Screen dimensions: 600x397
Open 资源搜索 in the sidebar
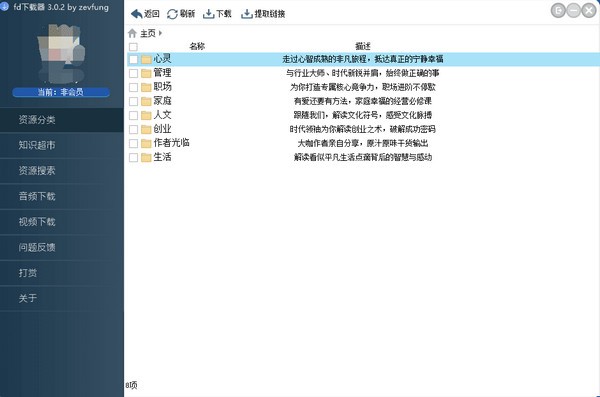click(62, 171)
